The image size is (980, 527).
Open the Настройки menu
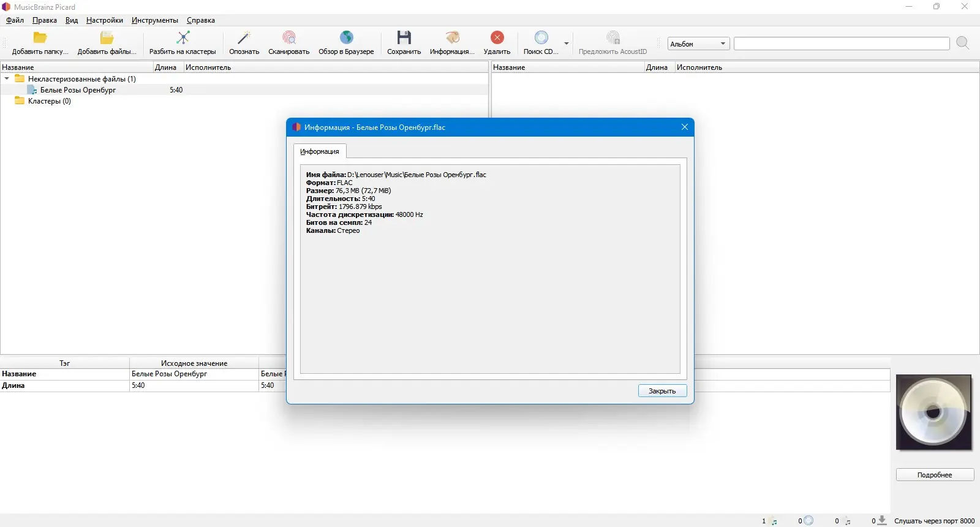pos(105,20)
